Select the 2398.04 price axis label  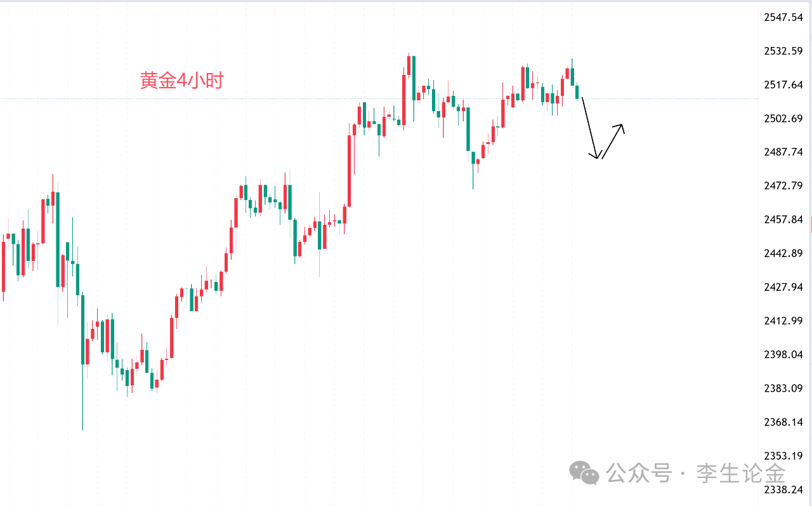coord(783,354)
